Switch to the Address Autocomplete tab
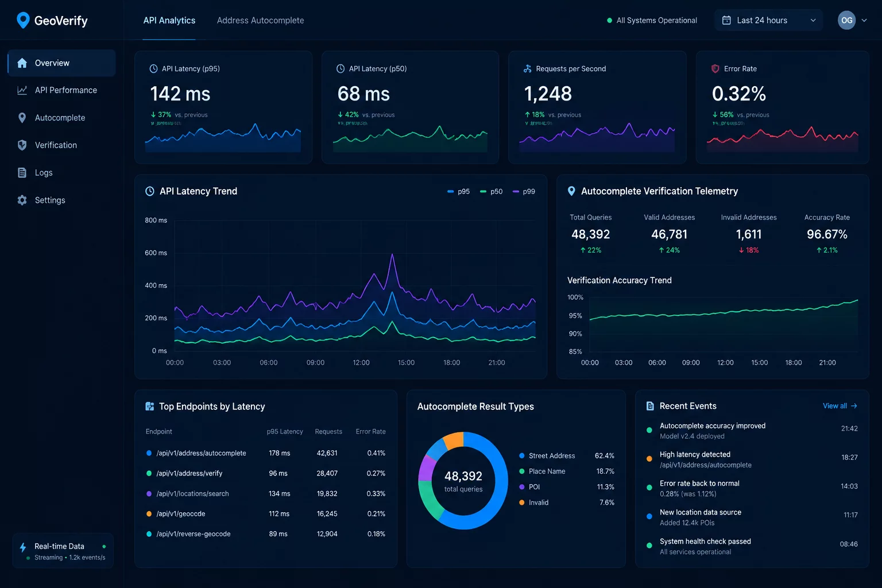Screen dimensions: 882x588 260,20
